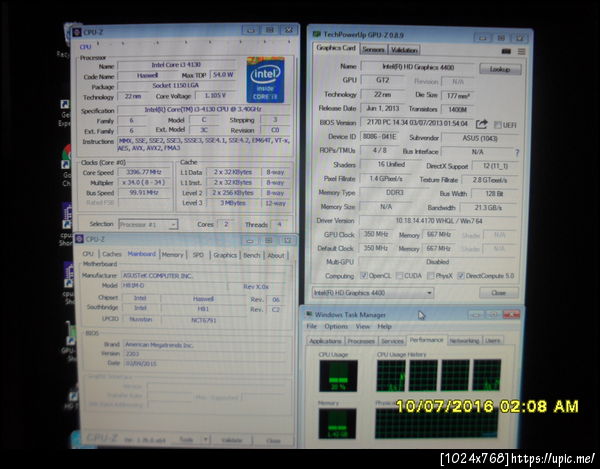600x469 pixels.
Task: Click the Core Speed 3396.77 MHz value
Action: [x=145, y=172]
